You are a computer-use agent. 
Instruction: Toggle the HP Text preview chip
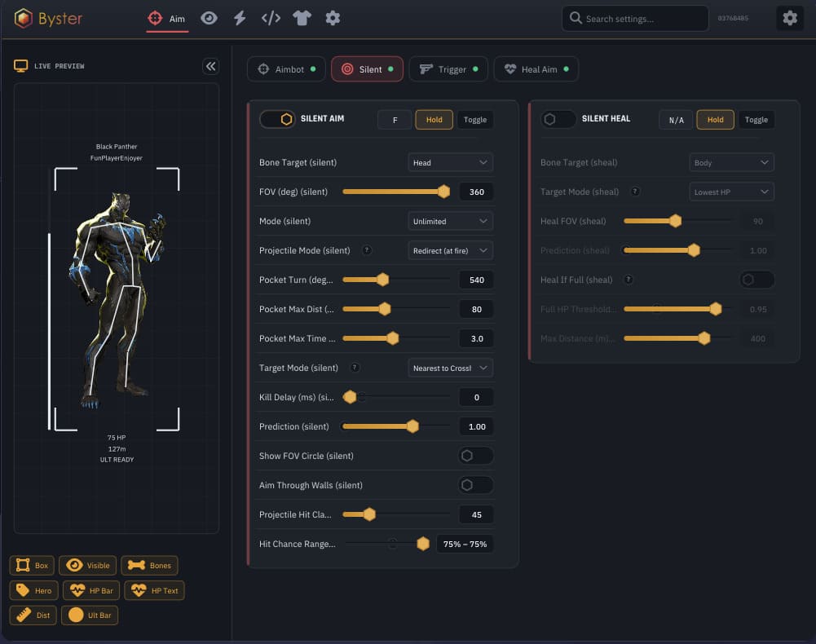[x=154, y=590]
